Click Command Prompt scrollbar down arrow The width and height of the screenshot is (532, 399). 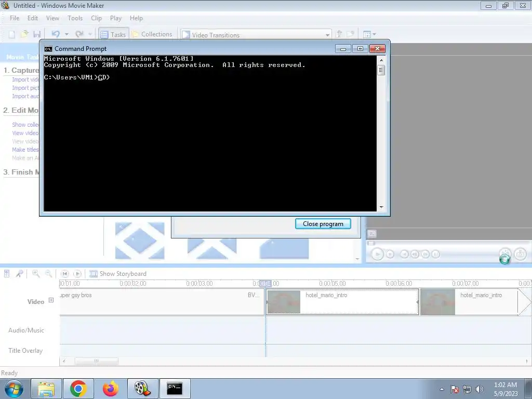tap(381, 207)
